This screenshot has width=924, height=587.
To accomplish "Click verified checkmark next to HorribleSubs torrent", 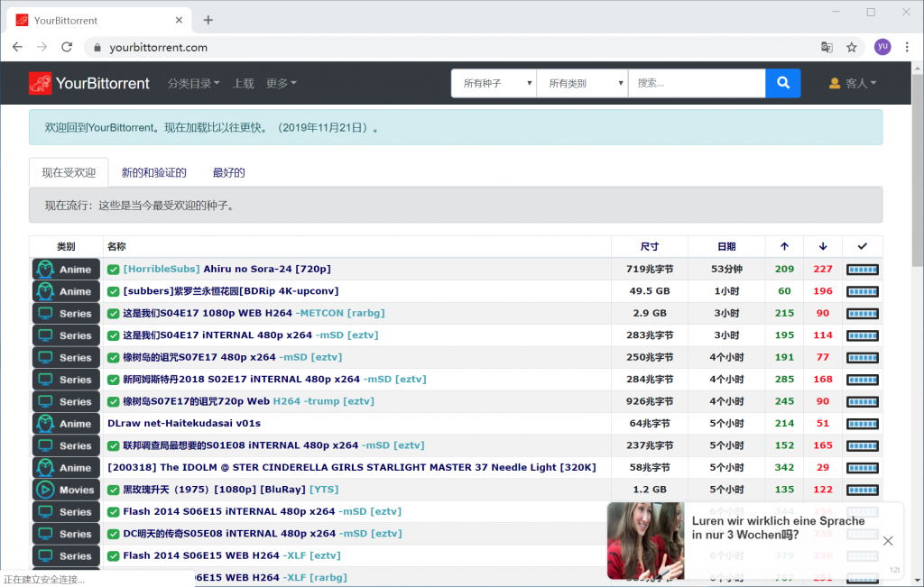I will [114, 270].
